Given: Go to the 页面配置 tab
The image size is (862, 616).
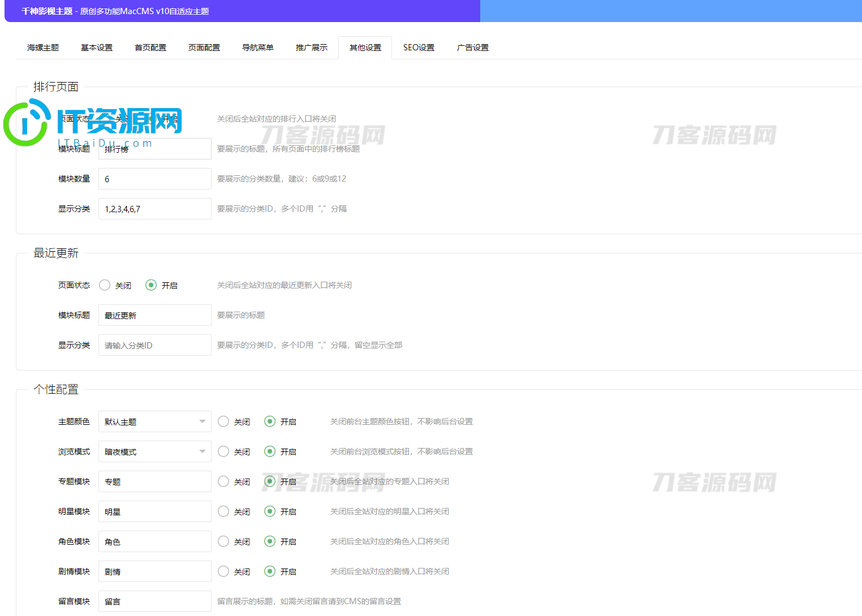Looking at the screenshot, I should 204,48.
